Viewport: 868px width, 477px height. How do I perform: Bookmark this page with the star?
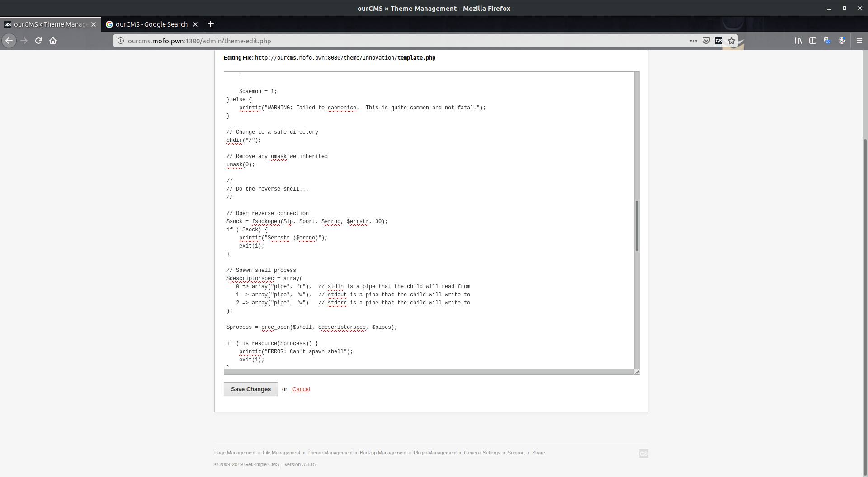pos(731,41)
